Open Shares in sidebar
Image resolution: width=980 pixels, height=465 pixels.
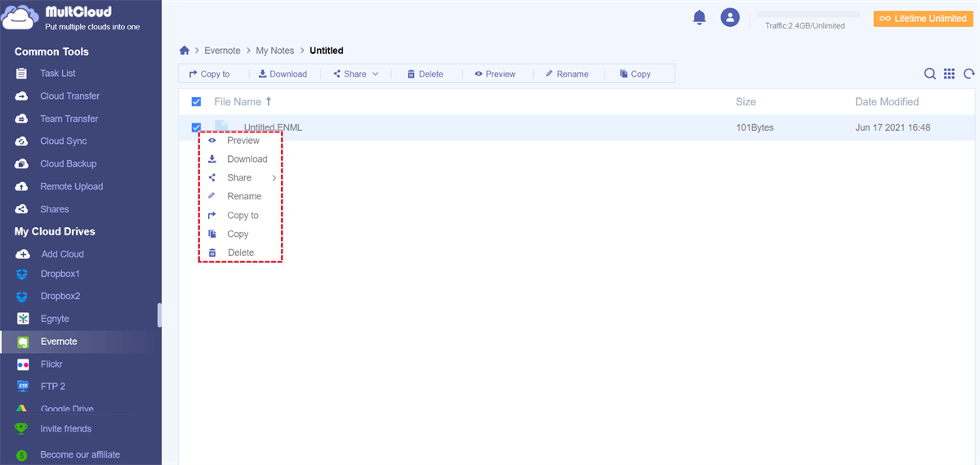tap(54, 209)
